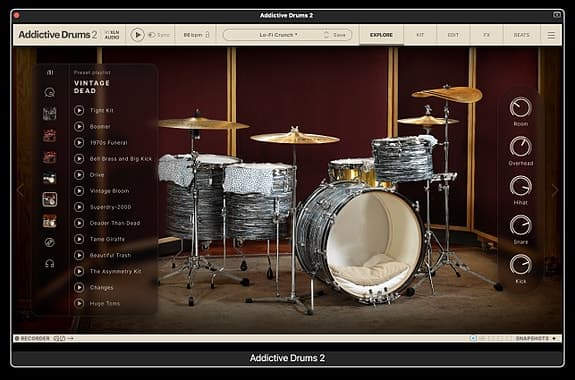Image resolution: width=575 pixels, height=380 pixels.
Task: Open the FX tab
Action: [x=486, y=35]
